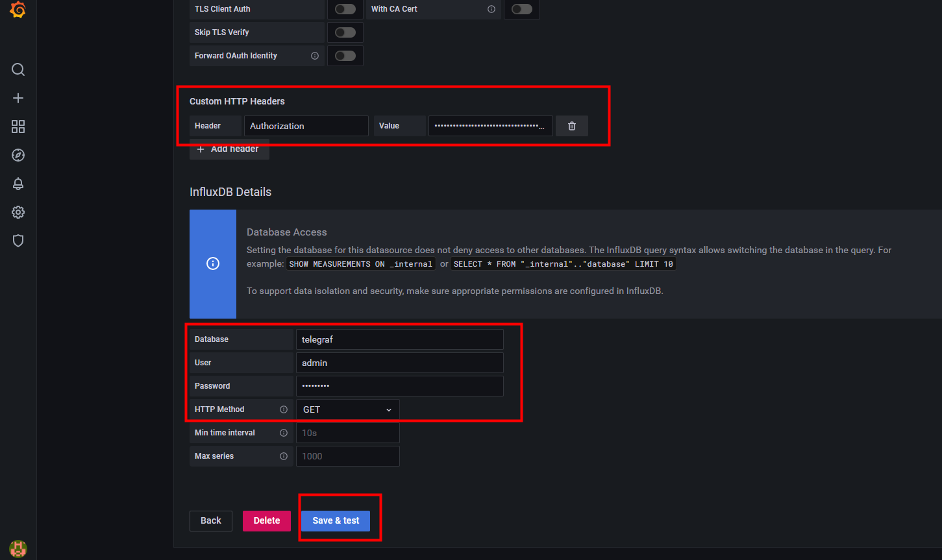Focus the Database field containing telegraf
The image size is (942, 560).
click(x=400, y=339)
